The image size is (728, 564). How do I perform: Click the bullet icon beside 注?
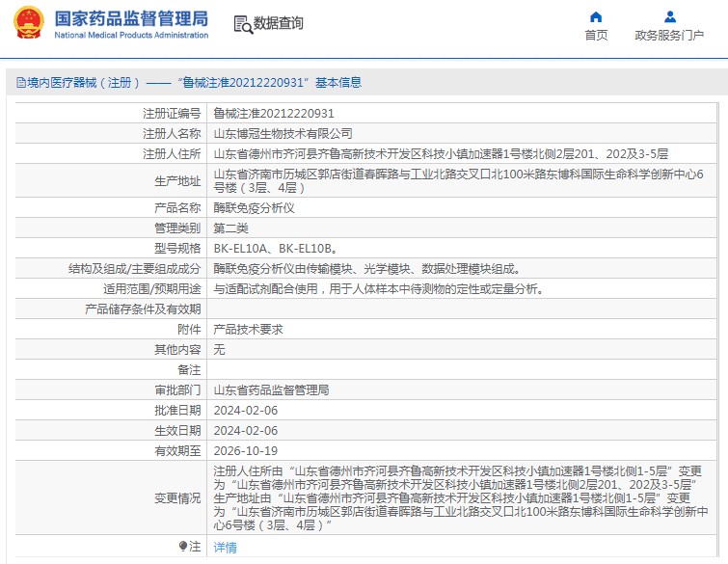[x=182, y=547]
